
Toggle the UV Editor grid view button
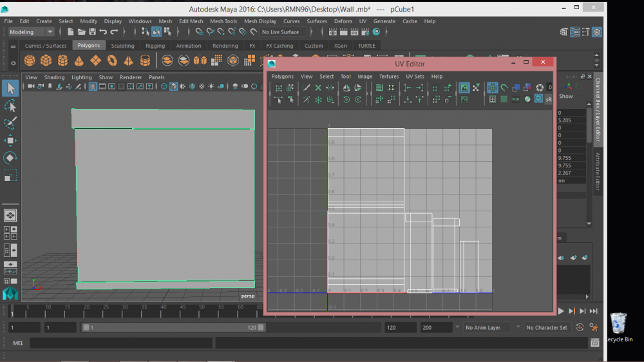pos(492,88)
